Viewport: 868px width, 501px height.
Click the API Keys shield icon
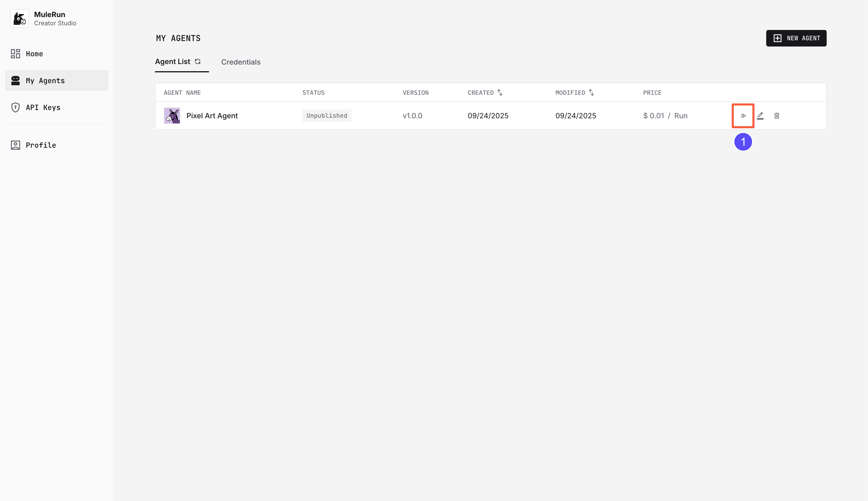(16, 107)
